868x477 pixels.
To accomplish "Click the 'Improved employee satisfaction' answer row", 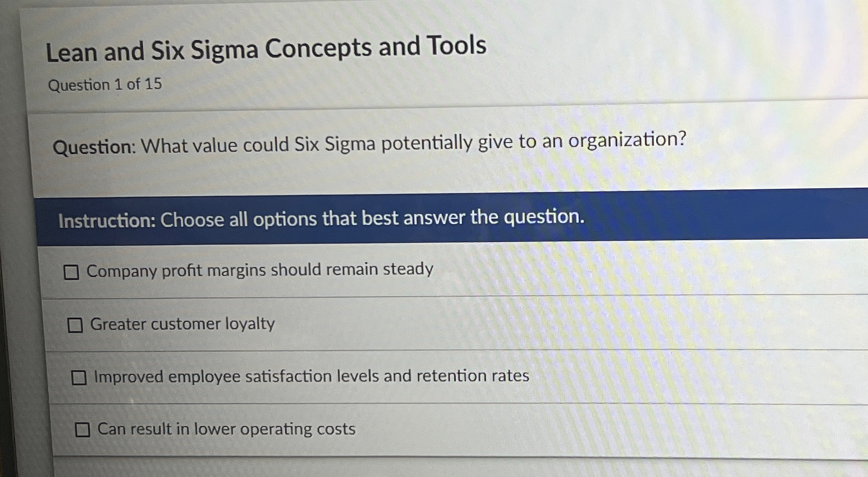I will 319,376.
